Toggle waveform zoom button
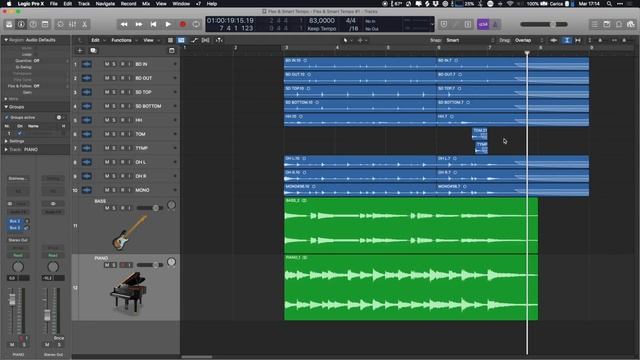This screenshot has width=640, height=360. [554, 40]
